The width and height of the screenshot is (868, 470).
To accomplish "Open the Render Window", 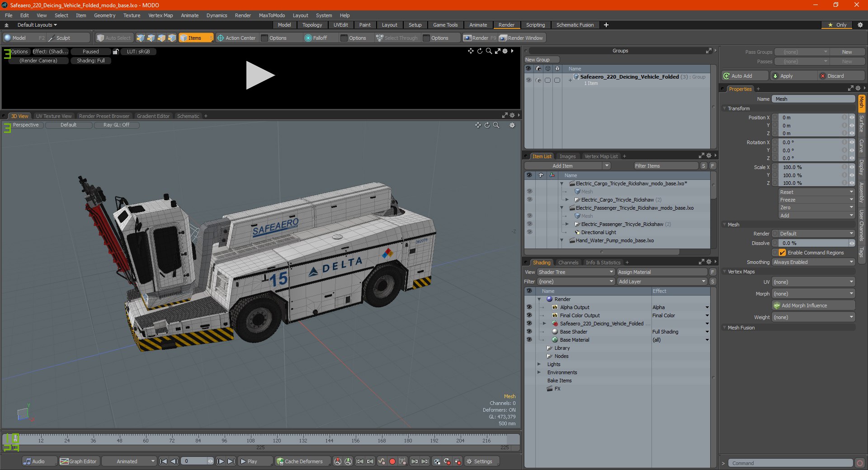I will coord(521,38).
